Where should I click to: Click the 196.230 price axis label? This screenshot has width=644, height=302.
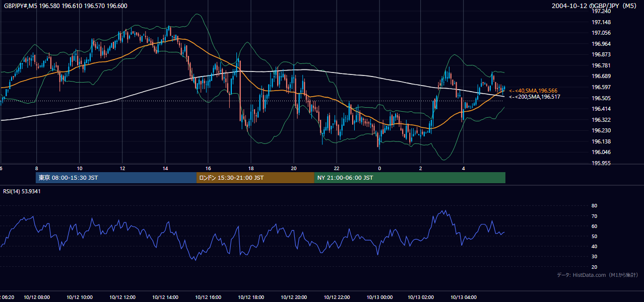point(601,130)
